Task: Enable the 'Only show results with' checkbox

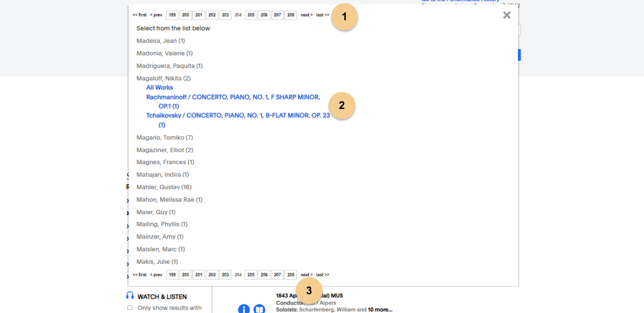Action: (x=130, y=308)
